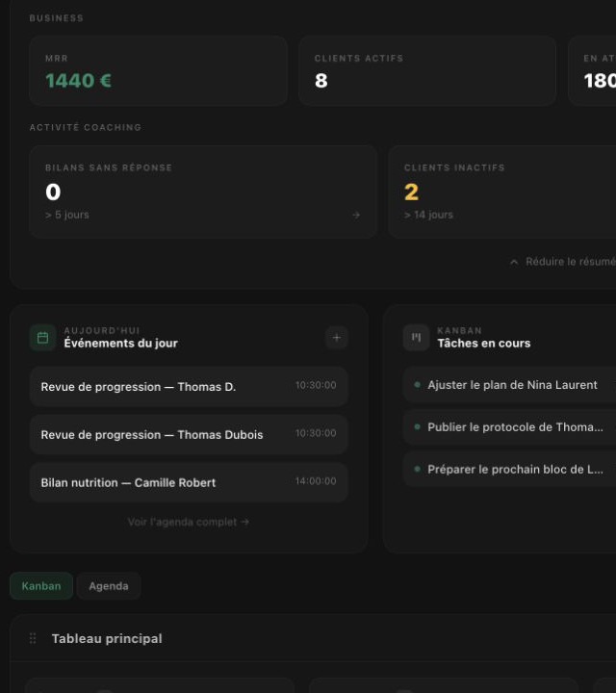
Task: Add a new event with the plus button
Action: pos(336,338)
